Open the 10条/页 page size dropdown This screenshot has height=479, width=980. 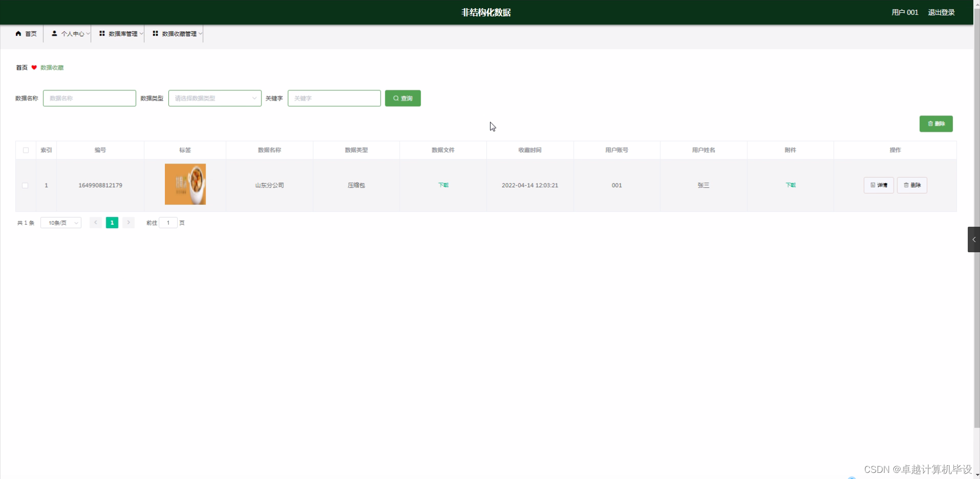point(60,222)
